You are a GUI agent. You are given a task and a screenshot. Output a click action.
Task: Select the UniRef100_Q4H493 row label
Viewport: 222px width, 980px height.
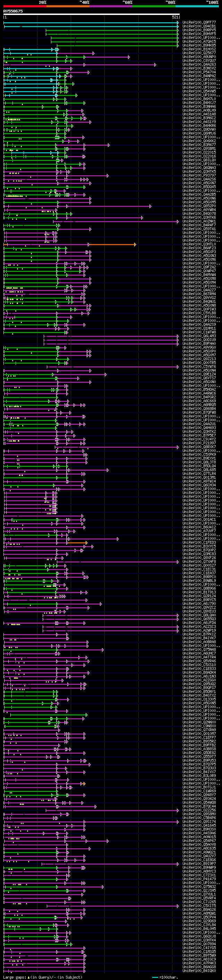[x=199, y=428]
